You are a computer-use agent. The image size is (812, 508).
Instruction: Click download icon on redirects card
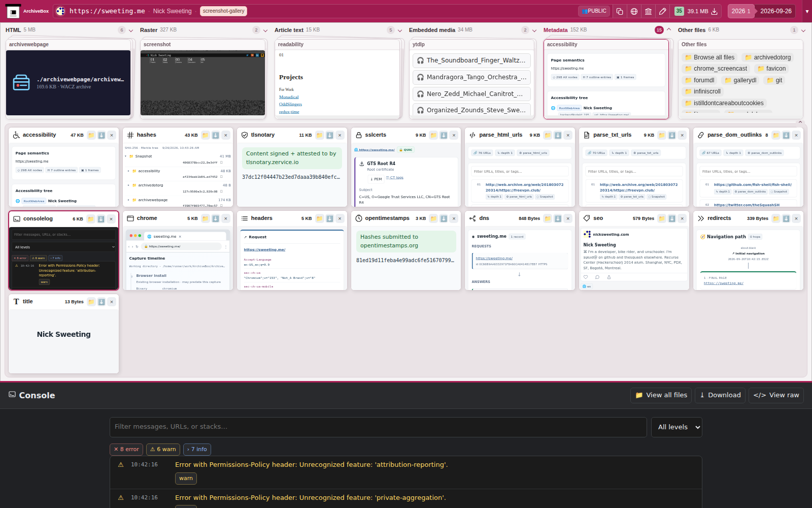786,218
